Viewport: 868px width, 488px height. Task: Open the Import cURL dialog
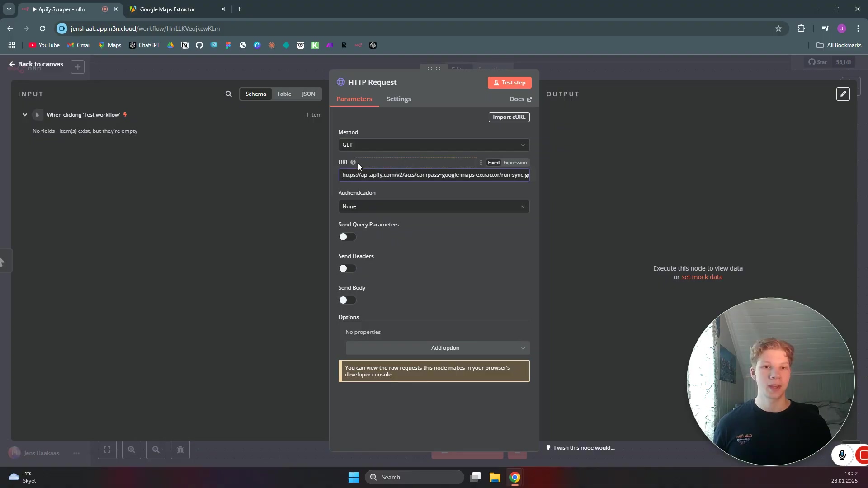pyautogui.click(x=509, y=117)
